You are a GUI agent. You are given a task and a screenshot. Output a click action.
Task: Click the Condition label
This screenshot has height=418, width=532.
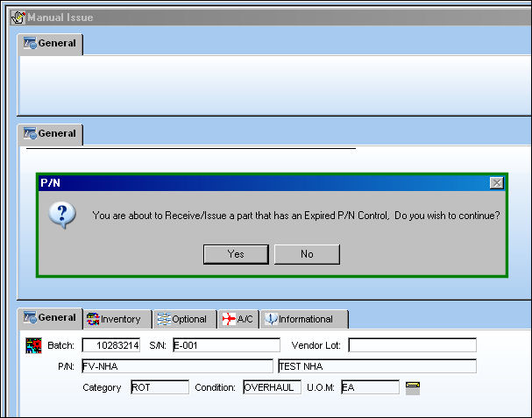[x=215, y=387]
